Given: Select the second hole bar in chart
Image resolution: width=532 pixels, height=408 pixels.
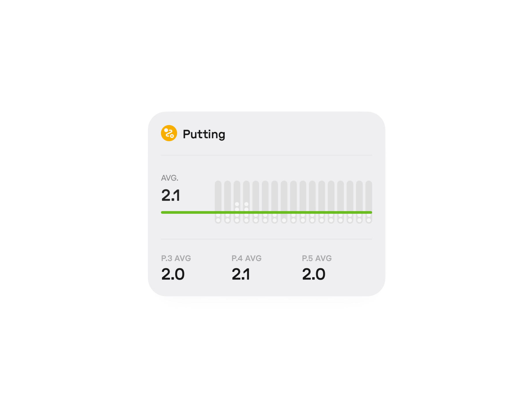Looking at the screenshot, I should (x=228, y=202).
